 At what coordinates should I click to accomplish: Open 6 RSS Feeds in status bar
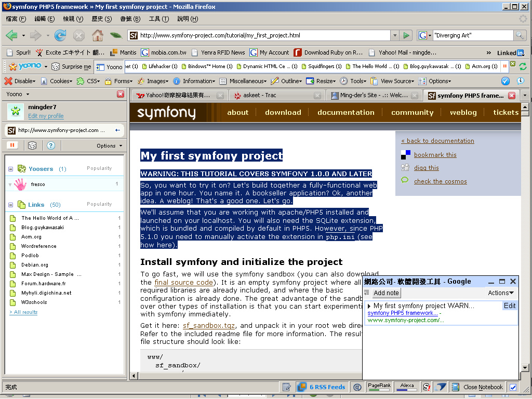click(x=321, y=387)
